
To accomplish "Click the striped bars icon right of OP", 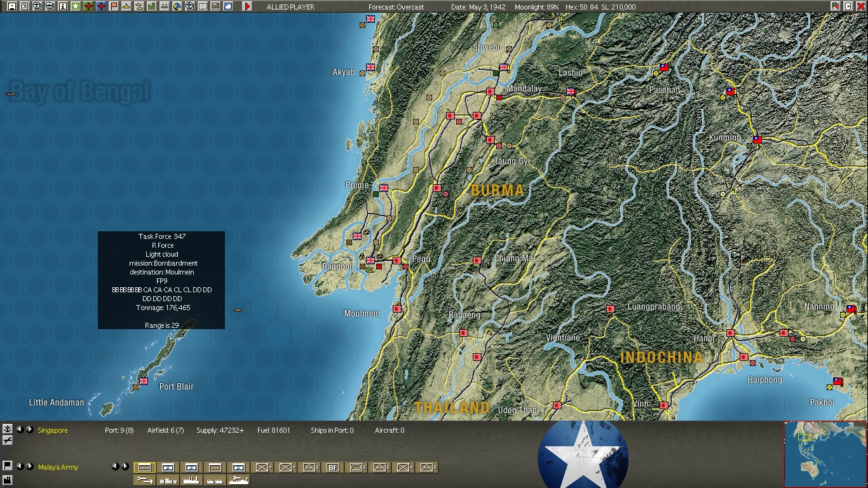I will [x=215, y=6].
